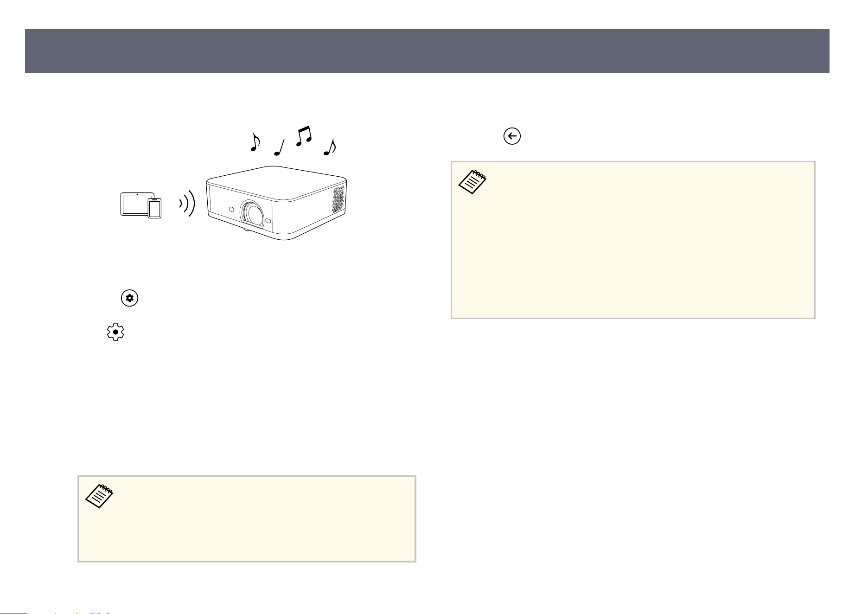Click the rightmost eighth music note

click(x=330, y=147)
